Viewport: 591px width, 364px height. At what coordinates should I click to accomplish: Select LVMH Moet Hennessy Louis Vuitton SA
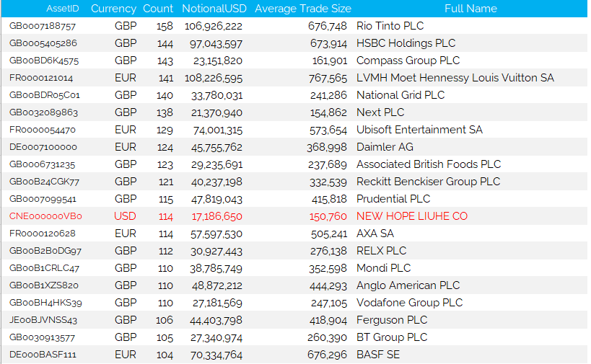tap(455, 78)
